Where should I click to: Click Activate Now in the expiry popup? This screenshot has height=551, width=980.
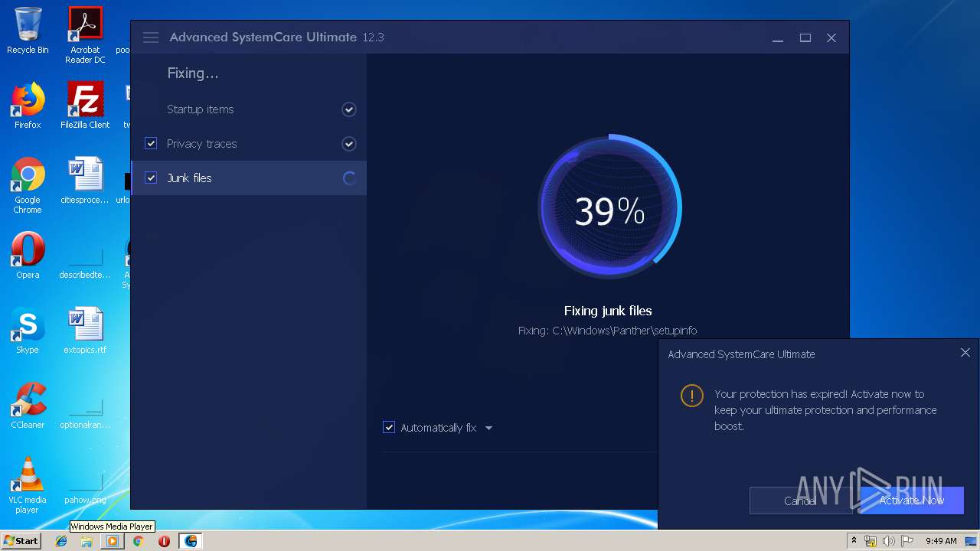coord(912,500)
